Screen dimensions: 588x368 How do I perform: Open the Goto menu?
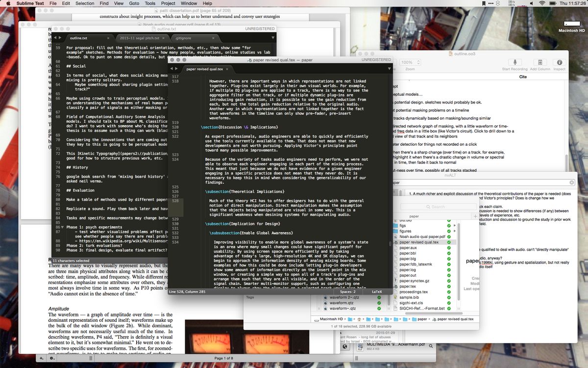(134, 3)
